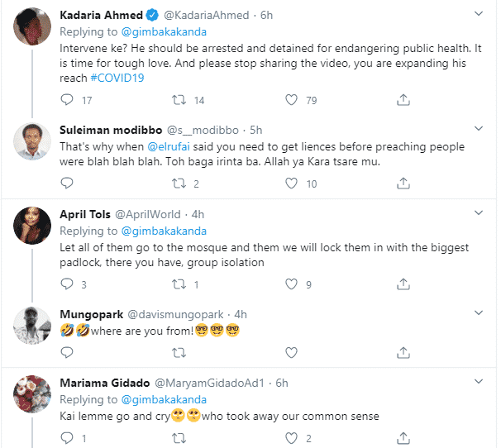The height and width of the screenshot is (448, 501).
Task: Like Mariama Gidado's tweet with 2 likes
Action: coord(291,438)
